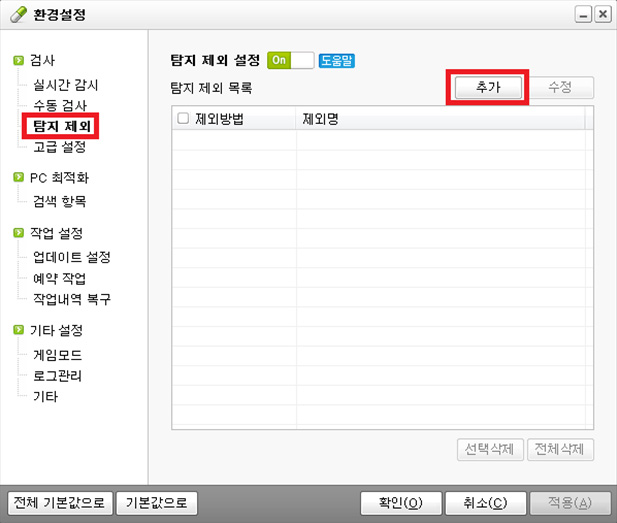
Task: Collapse the PC 최적화 section arrow icon
Action: pos(18,178)
